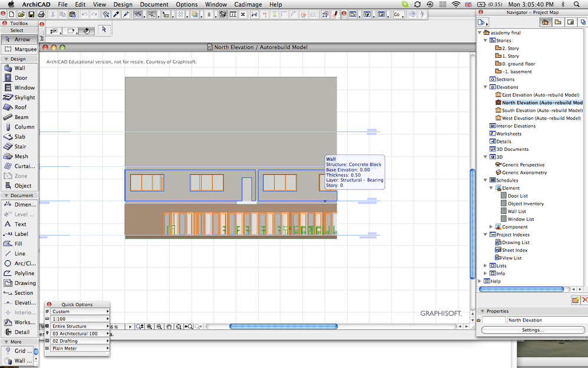Open the Cadimage menu
The width and height of the screenshot is (588, 368).
247,4
